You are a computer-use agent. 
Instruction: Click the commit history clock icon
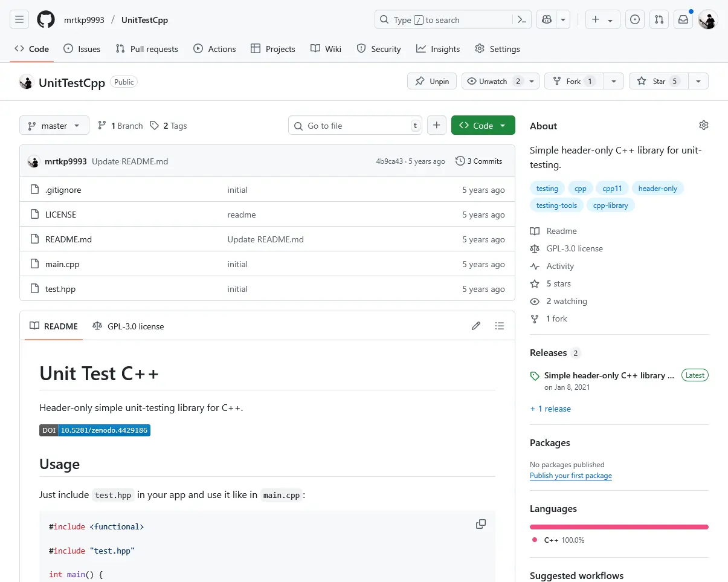click(460, 161)
